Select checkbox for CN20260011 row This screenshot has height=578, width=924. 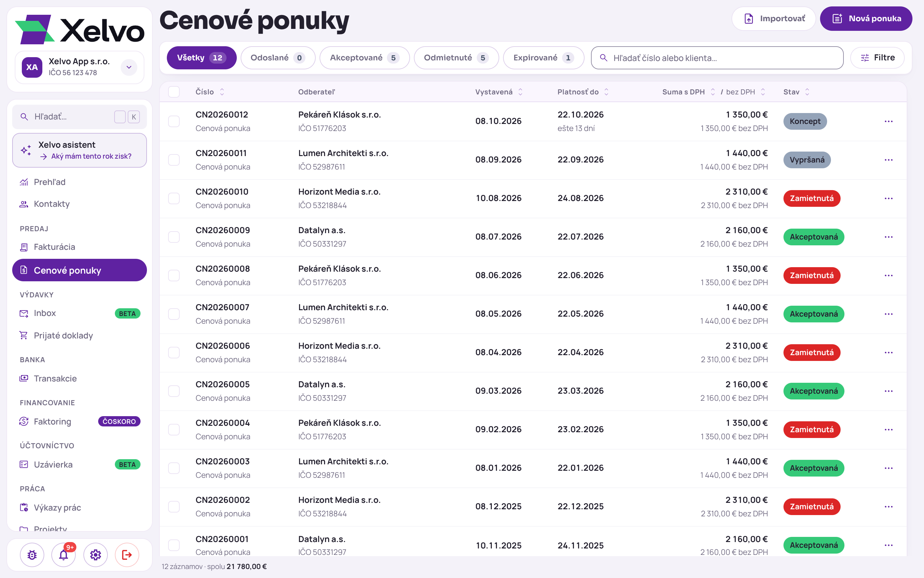[174, 160]
